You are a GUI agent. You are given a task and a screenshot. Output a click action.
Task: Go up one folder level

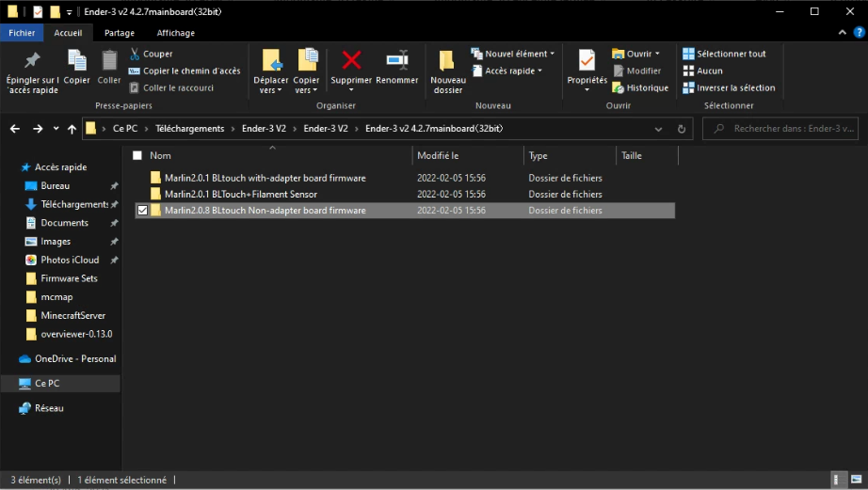(72, 129)
